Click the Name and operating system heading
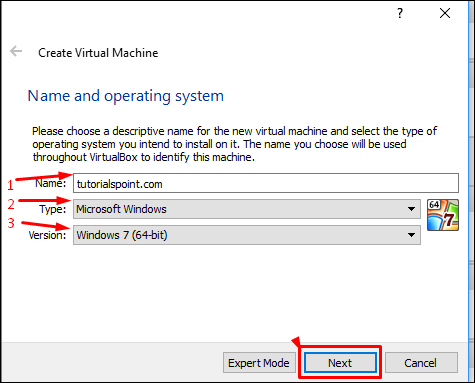Image resolution: width=475 pixels, height=383 pixels. [x=125, y=96]
